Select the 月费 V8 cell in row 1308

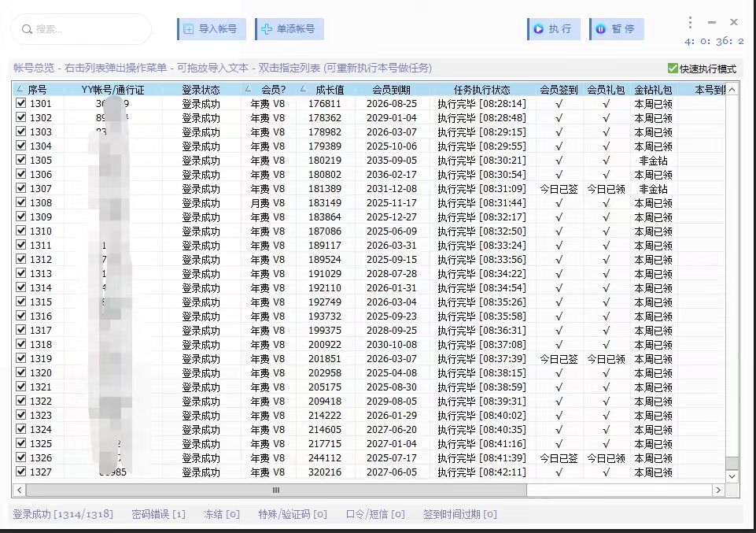(x=267, y=202)
